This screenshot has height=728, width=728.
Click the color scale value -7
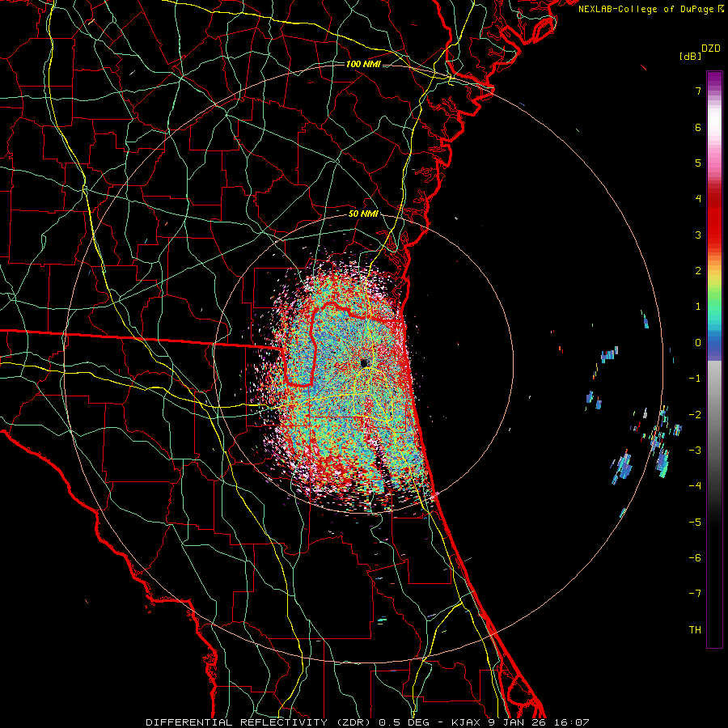pos(695,594)
